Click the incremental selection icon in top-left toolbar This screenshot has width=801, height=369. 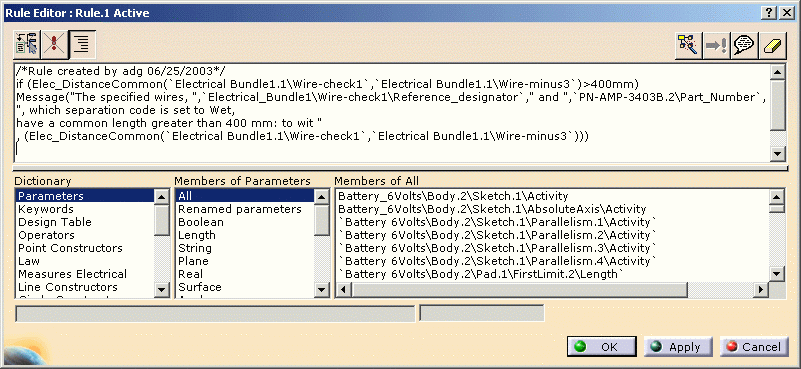point(28,44)
